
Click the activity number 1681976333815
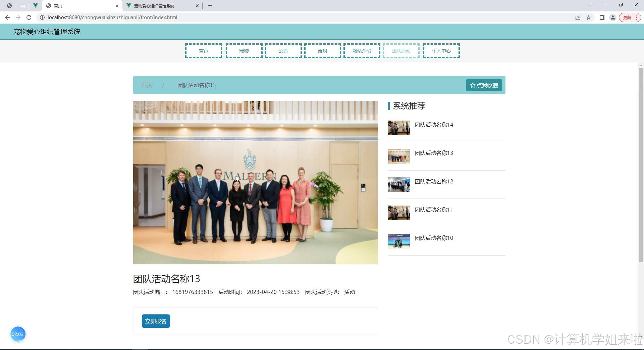(x=193, y=292)
